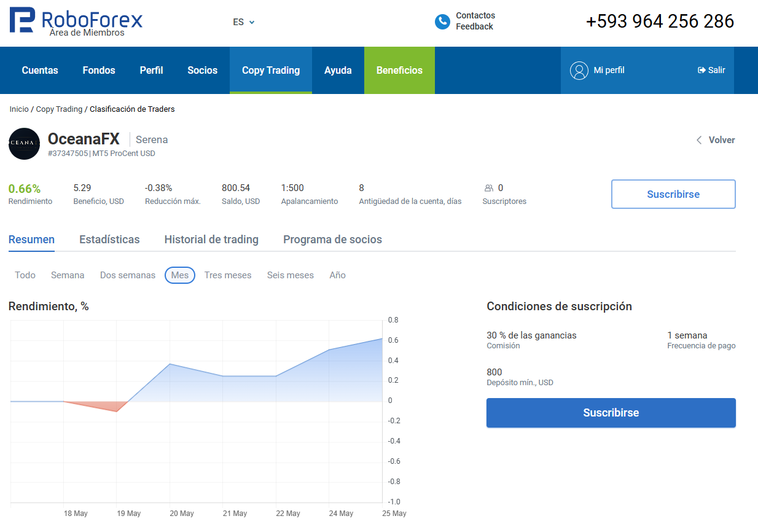Click the Copy Trading breadcrumb link
This screenshot has width=758, height=532.
(x=59, y=109)
